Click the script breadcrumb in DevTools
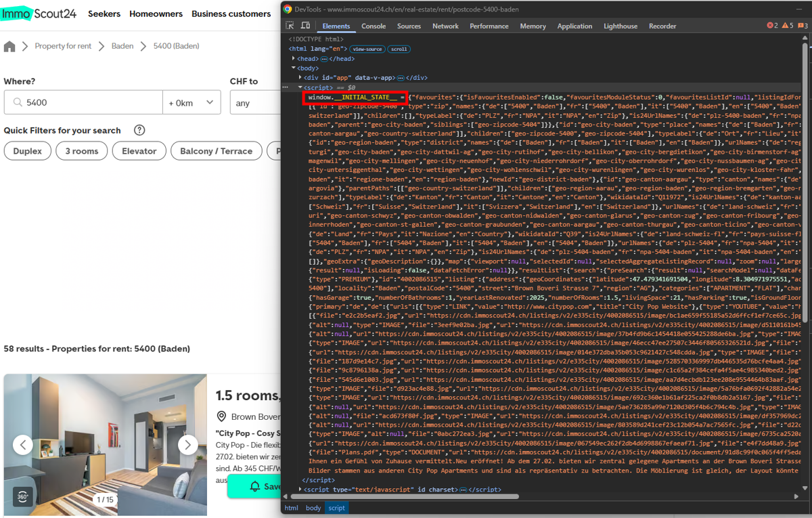The height and width of the screenshot is (518, 812). 336,508
